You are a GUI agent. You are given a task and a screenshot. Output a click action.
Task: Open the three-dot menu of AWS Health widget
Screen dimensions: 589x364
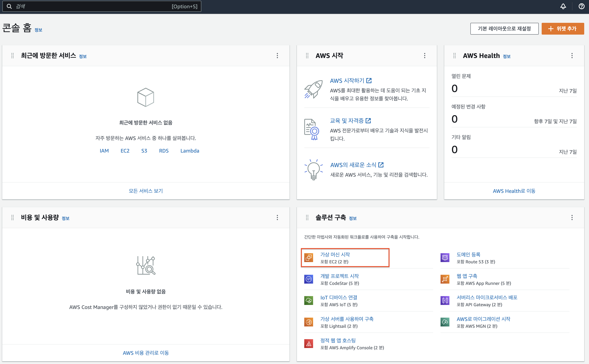pyautogui.click(x=572, y=56)
